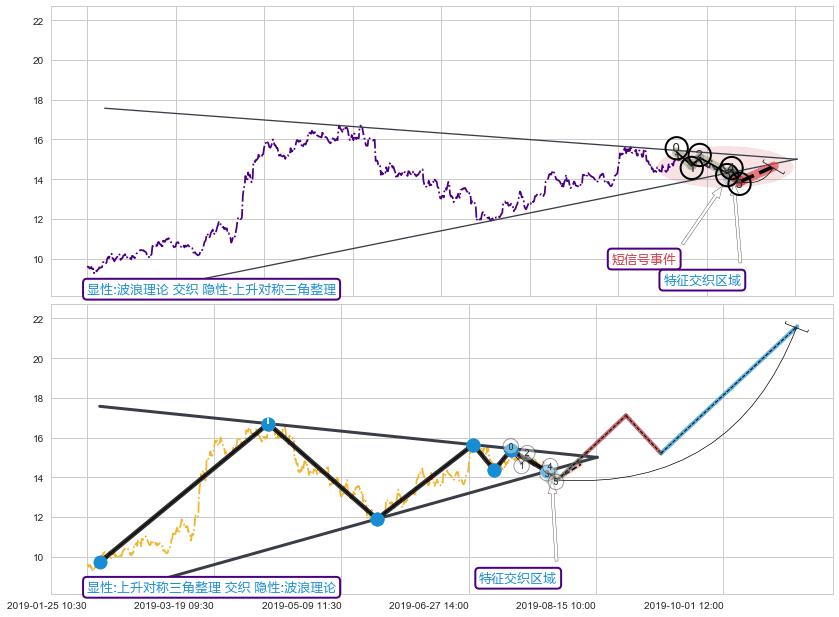Viewport: 839px width, 617px height.
Task: Click upper chart's "显性:波浪理论 交织" caption box
Action: pyautogui.click(x=211, y=290)
